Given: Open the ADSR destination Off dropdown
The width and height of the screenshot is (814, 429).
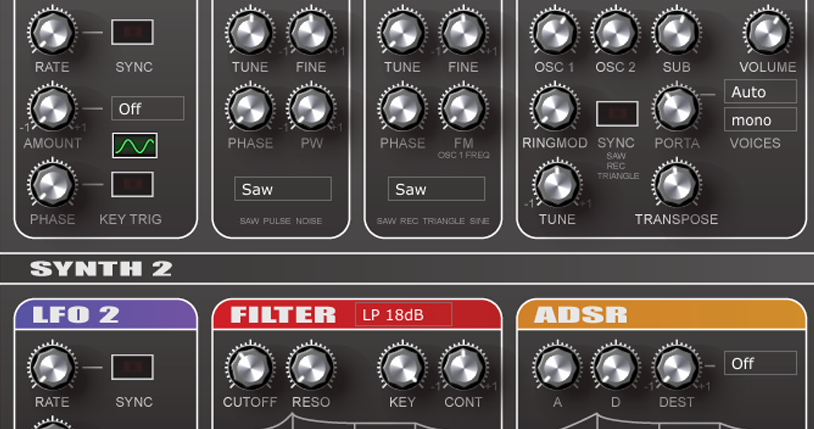Looking at the screenshot, I should point(760,363).
